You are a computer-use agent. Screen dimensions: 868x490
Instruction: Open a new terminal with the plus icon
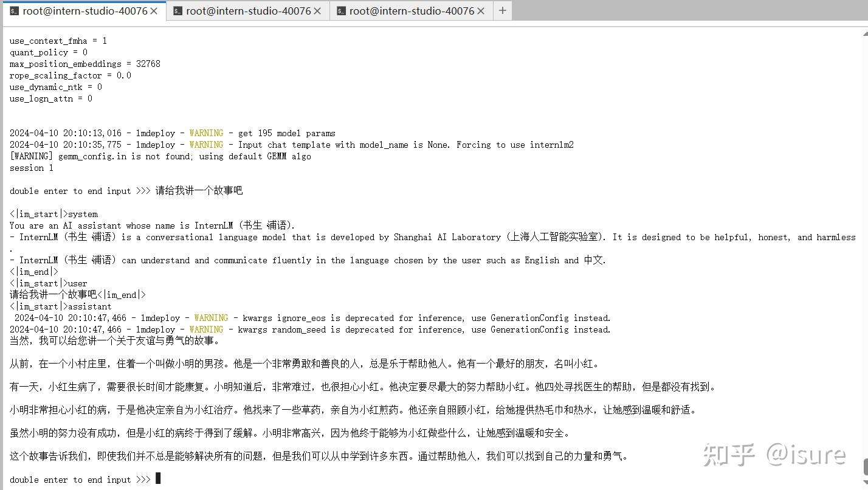point(502,10)
